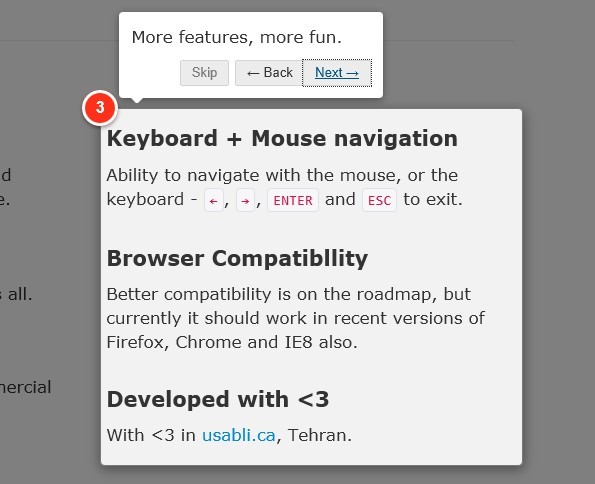Click the 'Developed with <3' heading
The width and height of the screenshot is (595, 484).
(218, 399)
